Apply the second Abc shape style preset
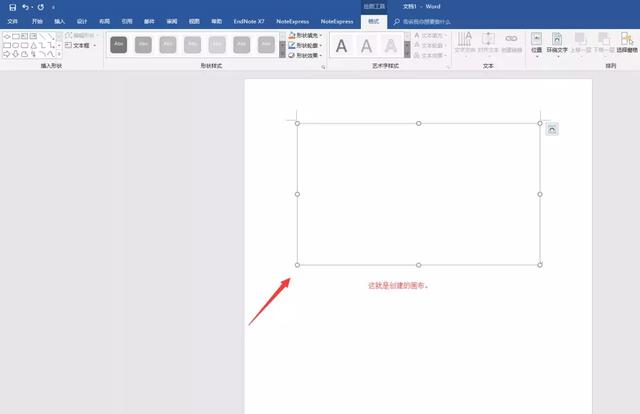This screenshot has width=640, height=414. (143, 45)
